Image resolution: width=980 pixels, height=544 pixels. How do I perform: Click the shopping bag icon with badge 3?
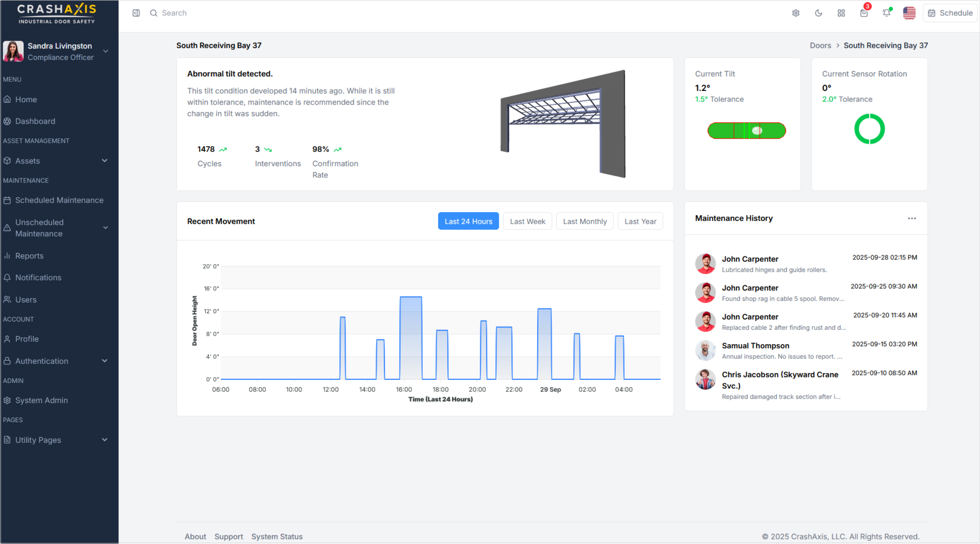click(x=864, y=13)
